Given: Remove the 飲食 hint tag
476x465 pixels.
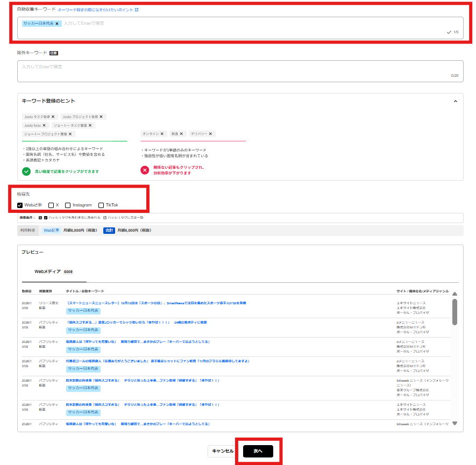Looking at the screenshot, I should [x=182, y=134].
